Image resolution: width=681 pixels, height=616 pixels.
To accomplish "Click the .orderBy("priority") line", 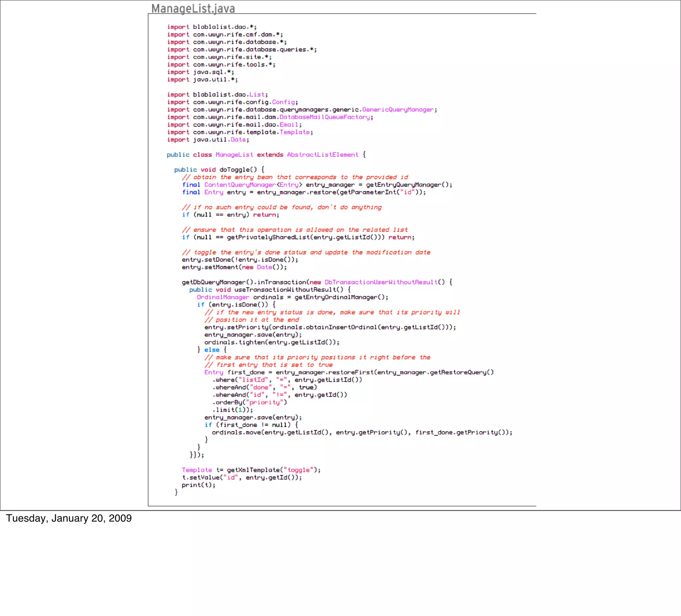I will [250, 402].
